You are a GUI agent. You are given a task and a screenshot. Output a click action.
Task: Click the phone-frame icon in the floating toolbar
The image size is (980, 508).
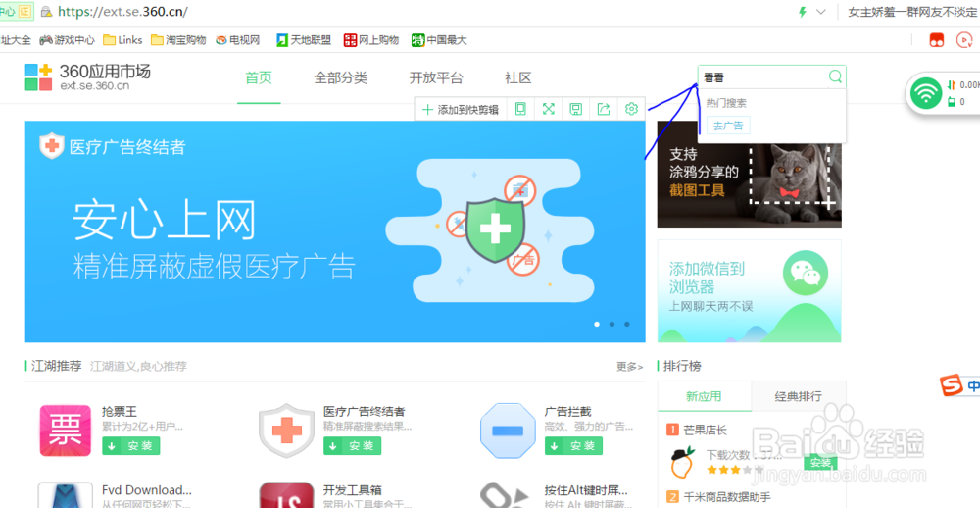520,110
